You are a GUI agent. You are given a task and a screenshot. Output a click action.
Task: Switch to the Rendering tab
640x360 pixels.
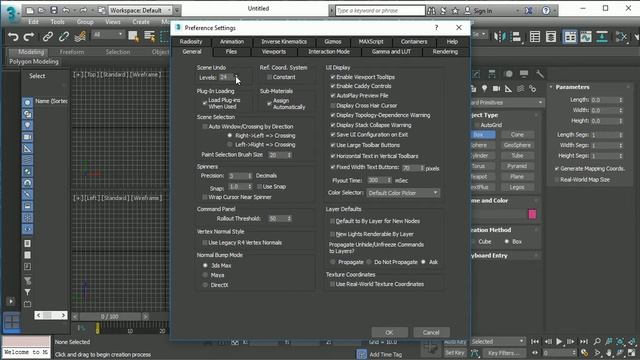(445, 51)
